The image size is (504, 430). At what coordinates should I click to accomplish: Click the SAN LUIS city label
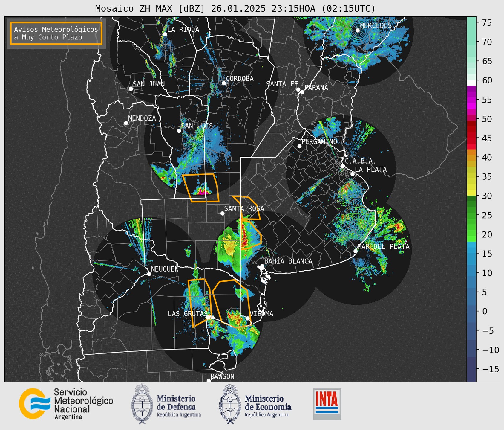(x=197, y=126)
